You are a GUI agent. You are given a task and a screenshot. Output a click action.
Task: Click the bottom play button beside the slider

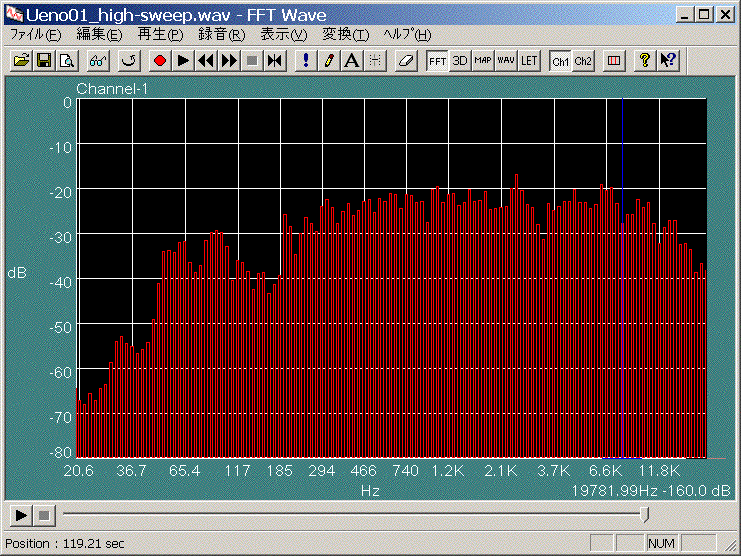pos(21,515)
